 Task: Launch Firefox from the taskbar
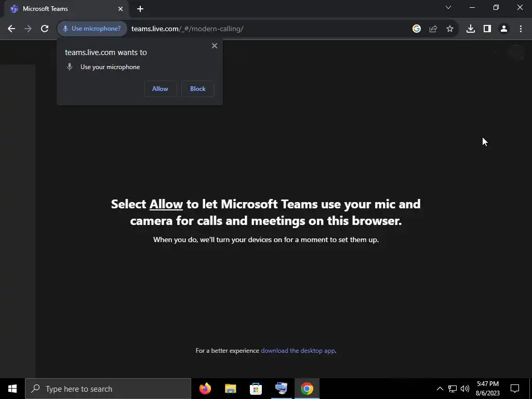click(205, 389)
